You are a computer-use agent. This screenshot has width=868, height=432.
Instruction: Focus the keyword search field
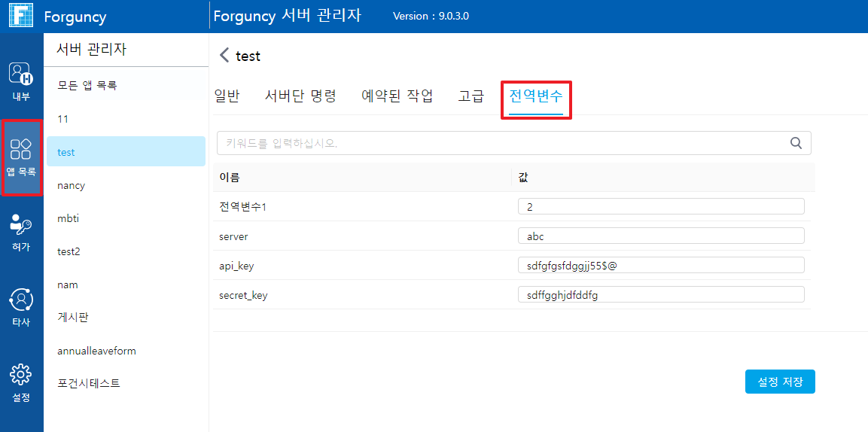[x=513, y=143]
